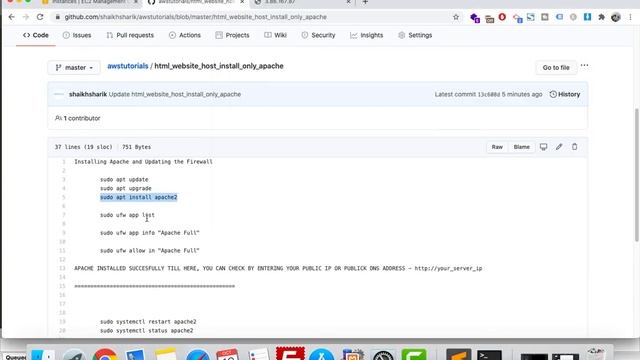Viewport: 640px width, 360px height.
Task: Click the '1 contributor' text
Action: 82,118
